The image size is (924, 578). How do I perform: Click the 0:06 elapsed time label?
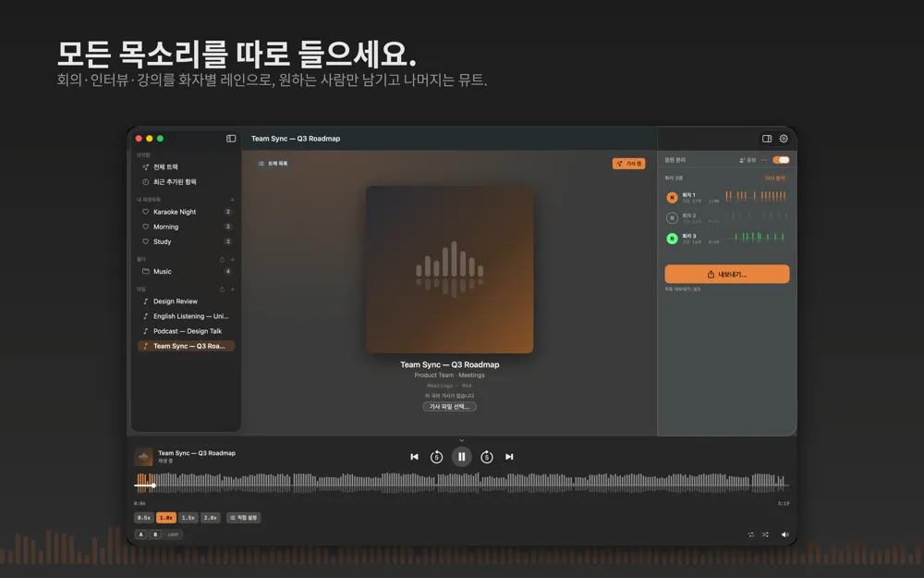[x=140, y=504]
